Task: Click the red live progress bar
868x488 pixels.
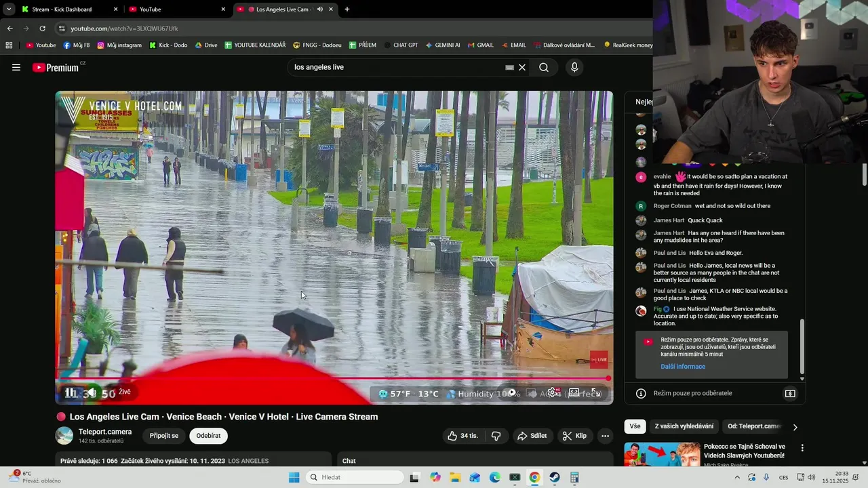Action: pyautogui.click(x=332, y=378)
